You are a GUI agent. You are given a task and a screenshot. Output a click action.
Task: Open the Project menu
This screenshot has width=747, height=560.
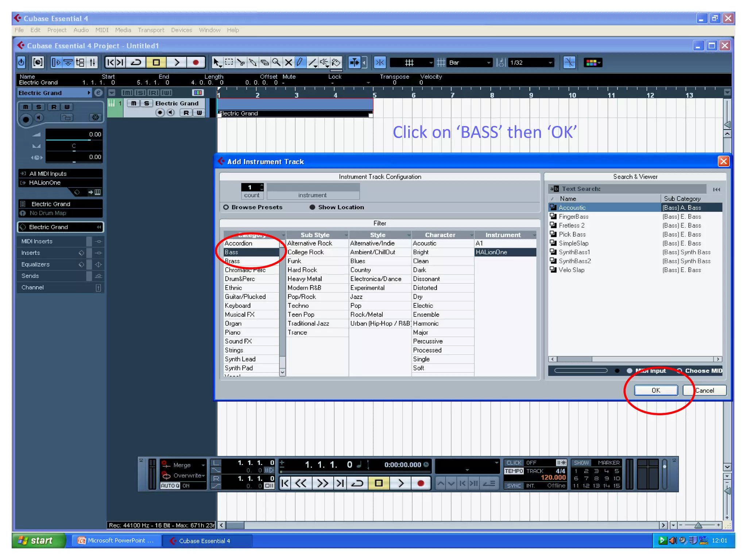pyautogui.click(x=57, y=30)
